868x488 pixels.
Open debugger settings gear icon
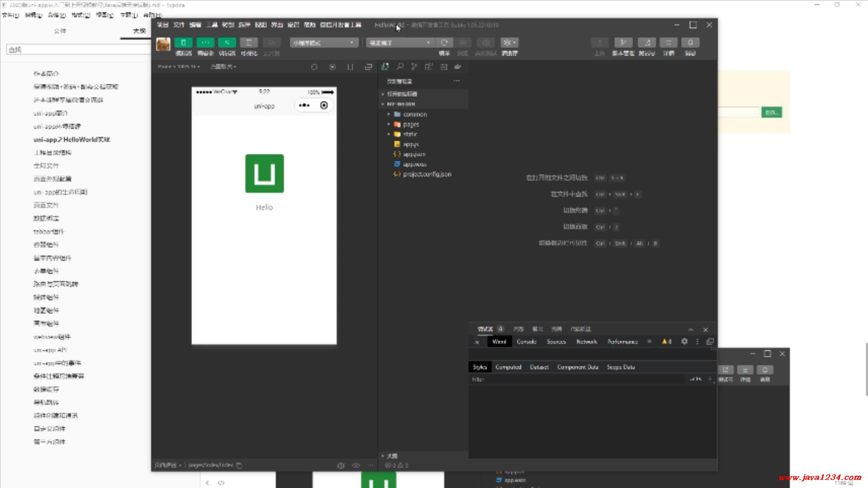[x=684, y=342]
